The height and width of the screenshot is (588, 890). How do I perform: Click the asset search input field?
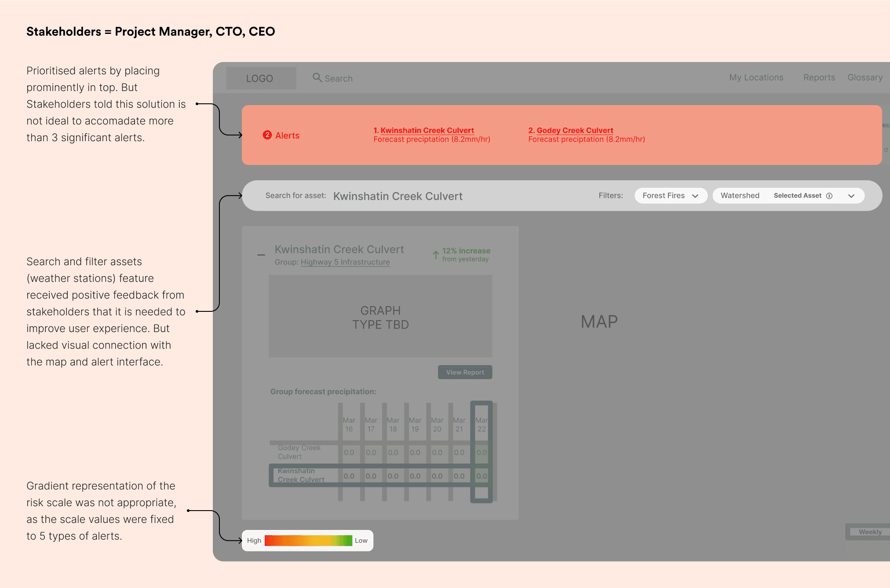(398, 196)
